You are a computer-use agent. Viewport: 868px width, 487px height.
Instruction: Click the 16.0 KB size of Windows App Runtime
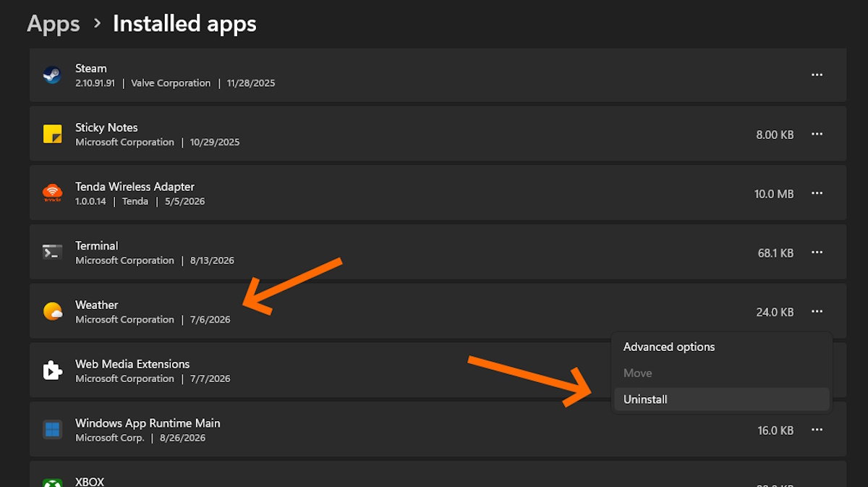coord(775,431)
